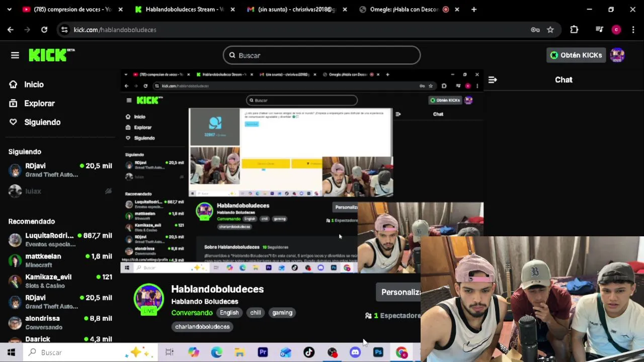Open a new browser tab with plus
644x362 pixels.
coord(474,10)
